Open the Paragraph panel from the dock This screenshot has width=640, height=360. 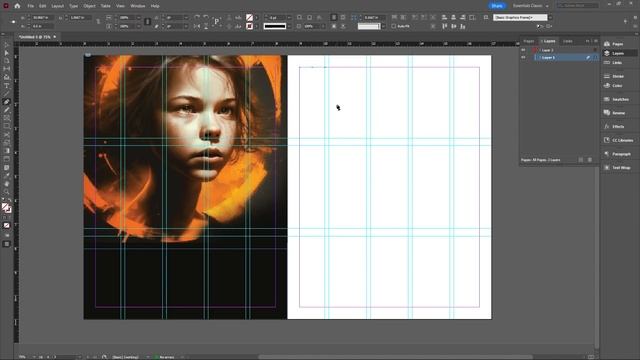click(618, 154)
